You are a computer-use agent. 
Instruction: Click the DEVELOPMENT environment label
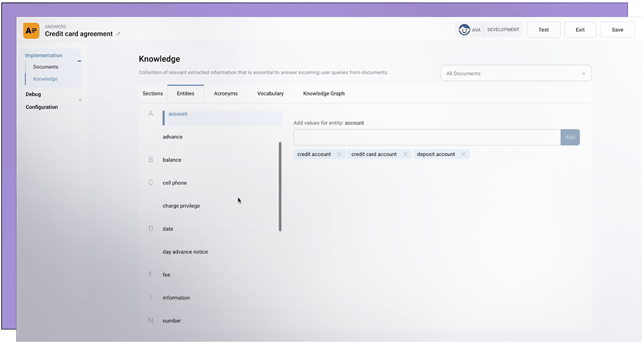pyautogui.click(x=503, y=30)
